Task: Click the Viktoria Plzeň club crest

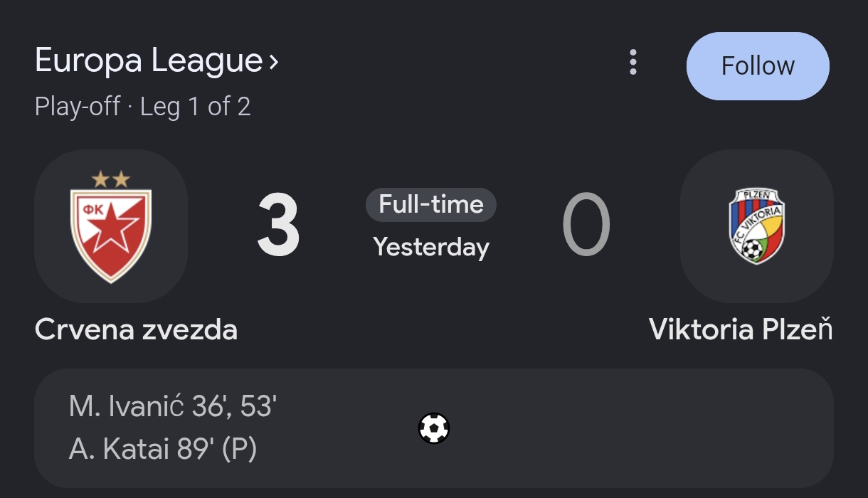Action: coord(756,226)
